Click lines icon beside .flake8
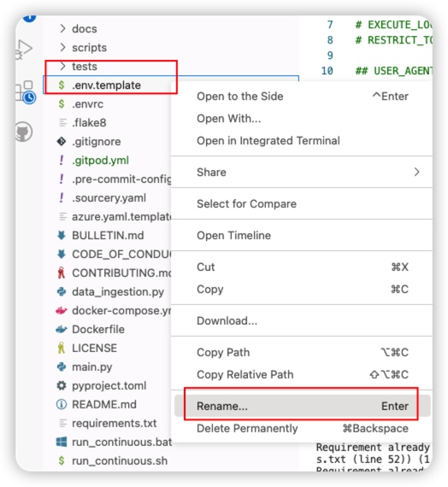This screenshot has width=448, height=487. [x=62, y=123]
